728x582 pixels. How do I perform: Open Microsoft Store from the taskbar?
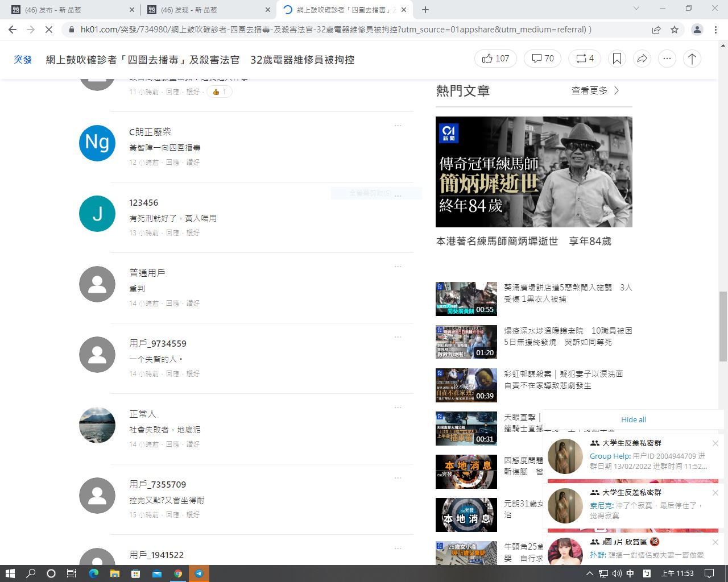click(135, 573)
